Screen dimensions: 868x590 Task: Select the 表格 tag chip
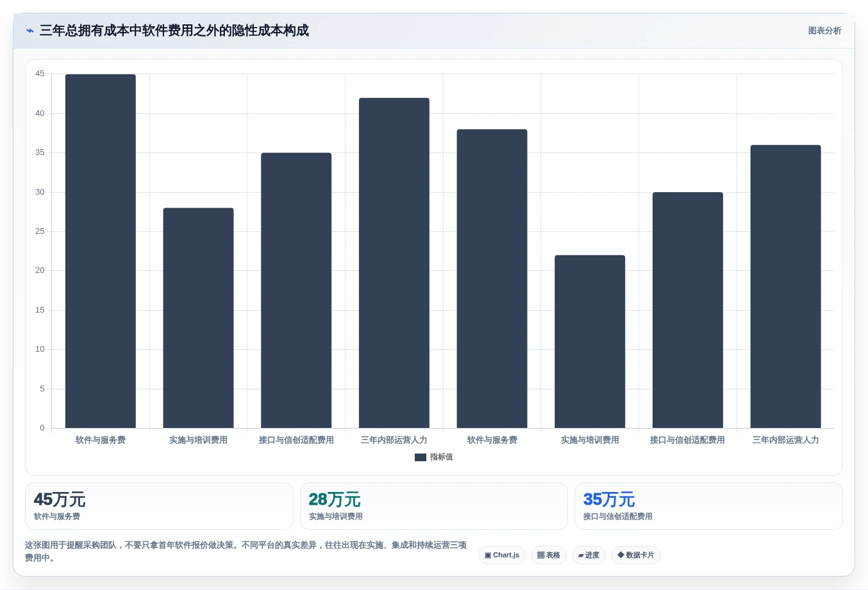(549, 555)
